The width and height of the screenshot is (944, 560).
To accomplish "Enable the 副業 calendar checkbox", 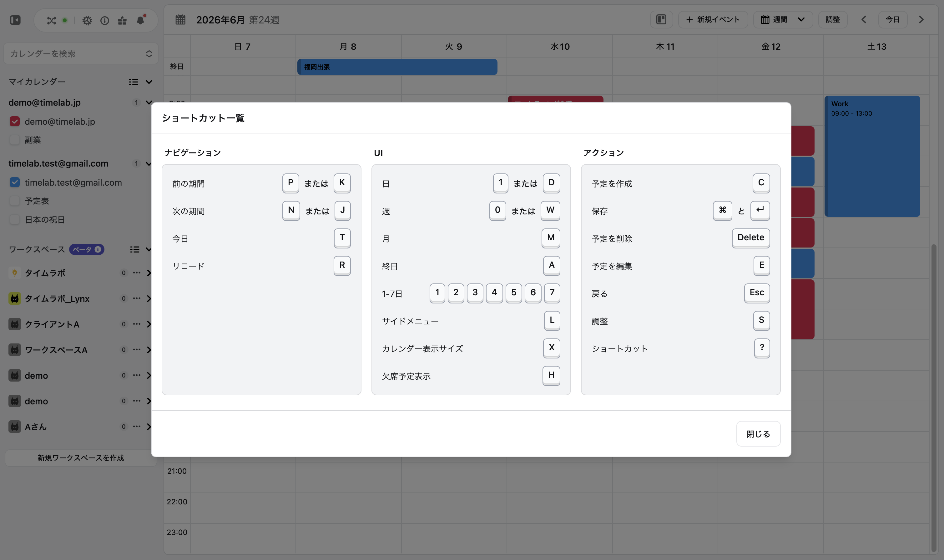I will [x=15, y=140].
